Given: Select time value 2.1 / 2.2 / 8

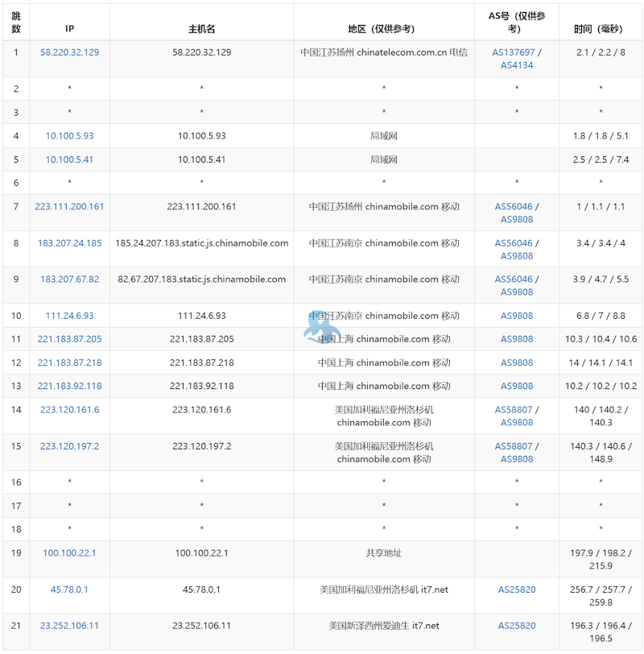Looking at the screenshot, I should 601,52.
